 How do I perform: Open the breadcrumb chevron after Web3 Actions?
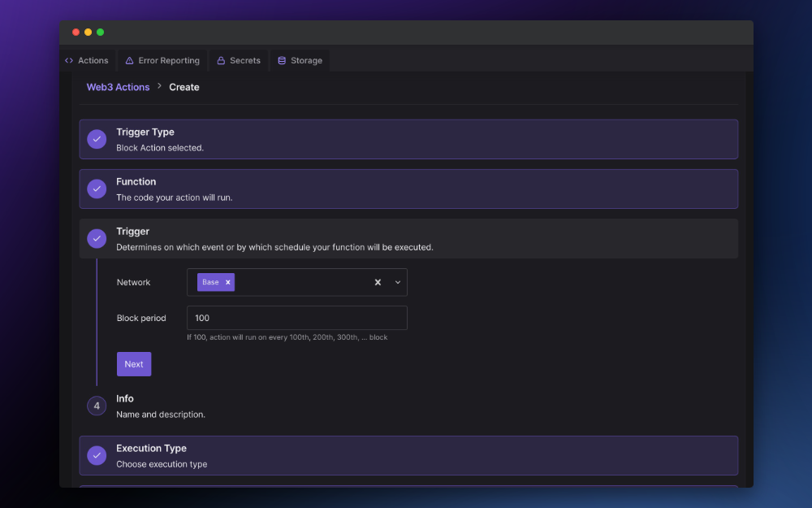click(159, 87)
